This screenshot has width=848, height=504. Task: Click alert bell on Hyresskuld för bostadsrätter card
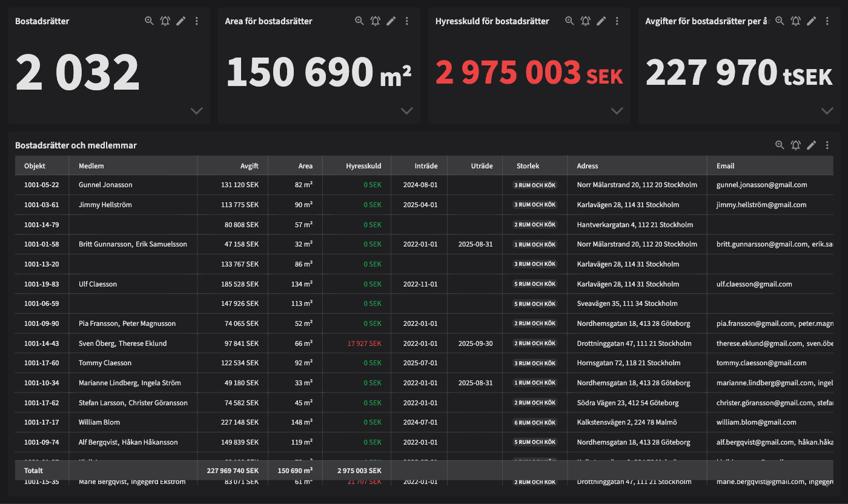coord(585,21)
